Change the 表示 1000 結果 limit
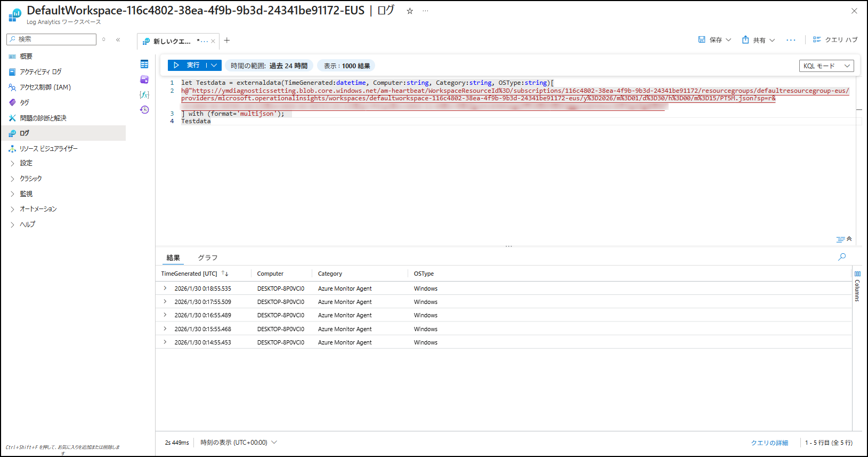Image resolution: width=868 pixels, height=457 pixels. tap(346, 66)
